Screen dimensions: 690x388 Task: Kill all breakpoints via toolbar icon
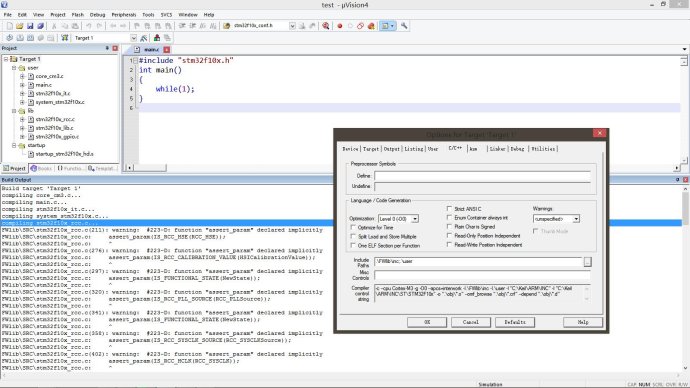point(371,26)
